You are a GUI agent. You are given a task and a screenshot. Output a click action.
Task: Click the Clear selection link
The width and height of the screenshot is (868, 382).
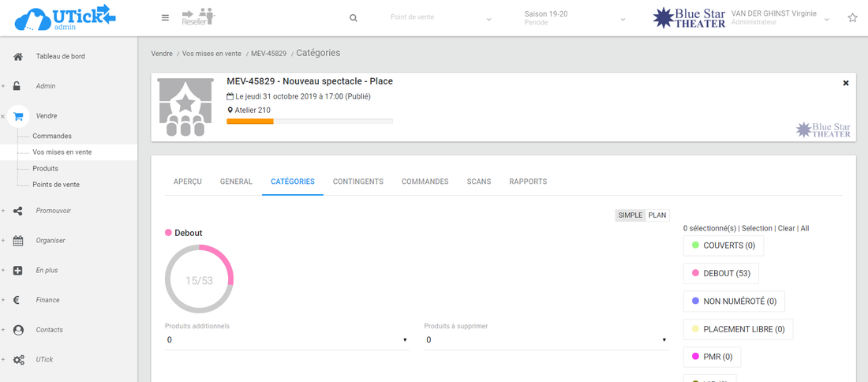786,229
